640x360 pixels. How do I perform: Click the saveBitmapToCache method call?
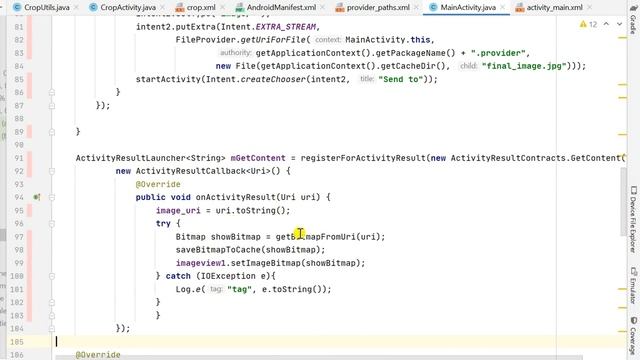pyautogui.click(x=218, y=250)
